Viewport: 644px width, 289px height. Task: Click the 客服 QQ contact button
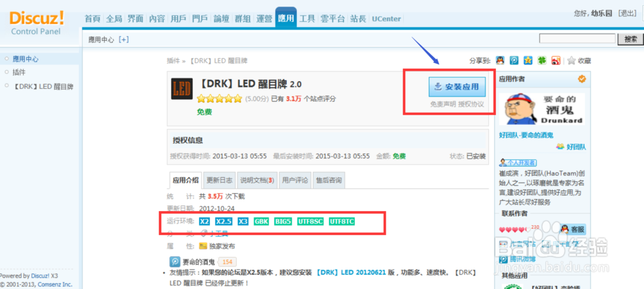573,230
